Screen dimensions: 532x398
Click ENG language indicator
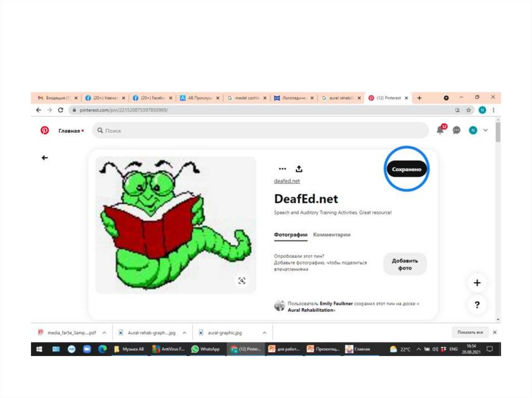(x=454, y=349)
